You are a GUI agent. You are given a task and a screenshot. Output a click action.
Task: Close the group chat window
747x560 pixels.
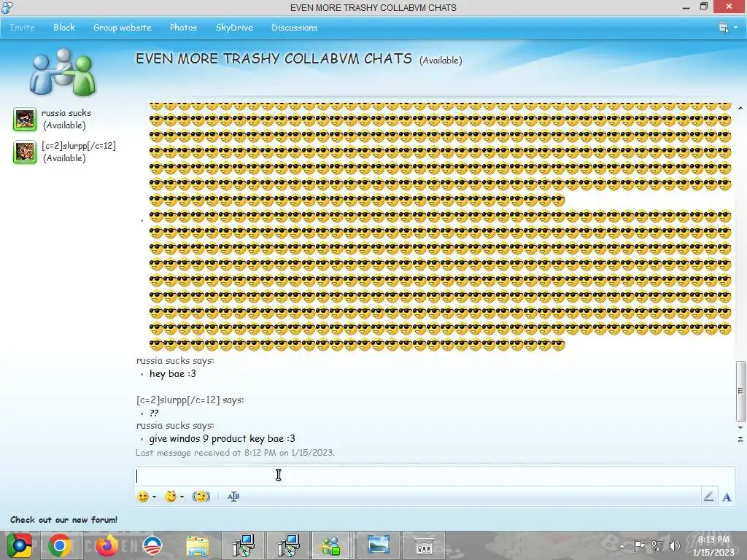click(729, 7)
